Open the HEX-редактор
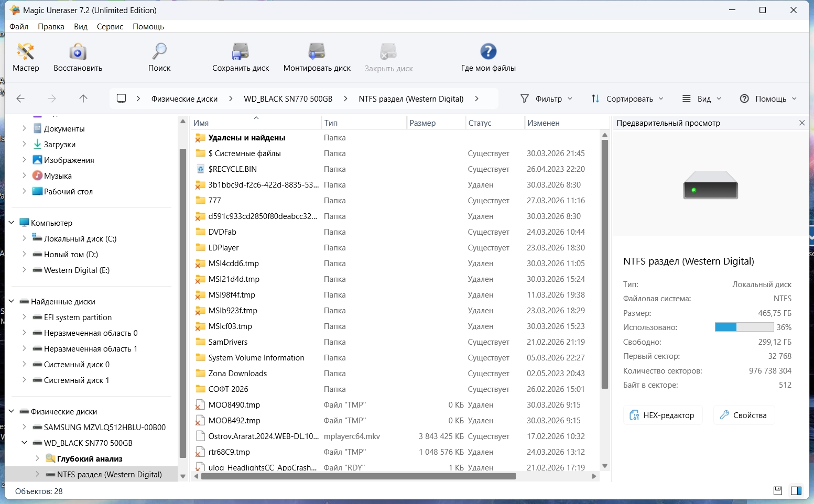Image resolution: width=814 pixels, height=504 pixels. [x=663, y=415]
